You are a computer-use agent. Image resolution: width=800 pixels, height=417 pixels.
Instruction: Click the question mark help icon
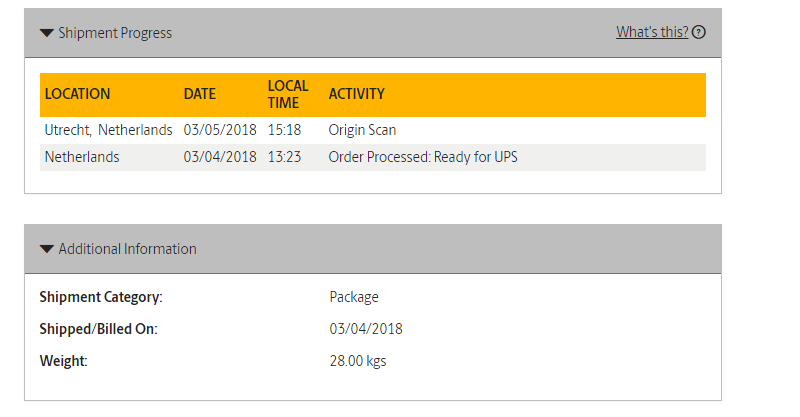pos(699,32)
